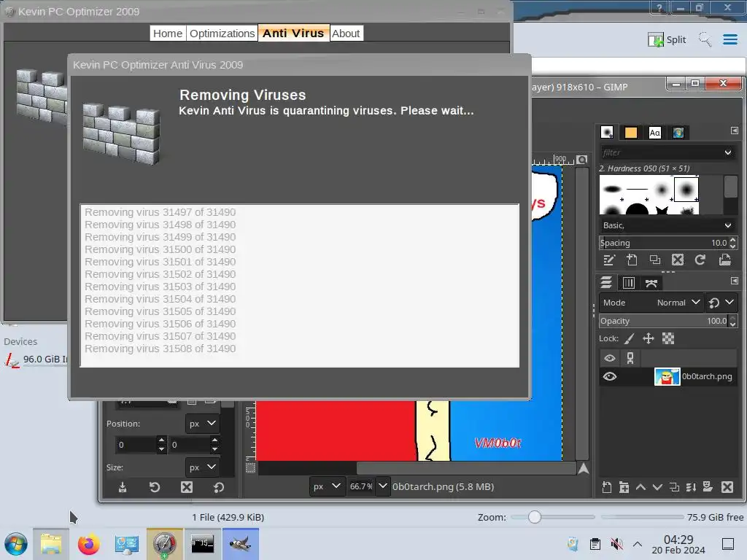Screen dimensions: 747x560
Task: Open the brushes dock configure menu arrow
Action: pyautogui.click(x=734, y=131)
